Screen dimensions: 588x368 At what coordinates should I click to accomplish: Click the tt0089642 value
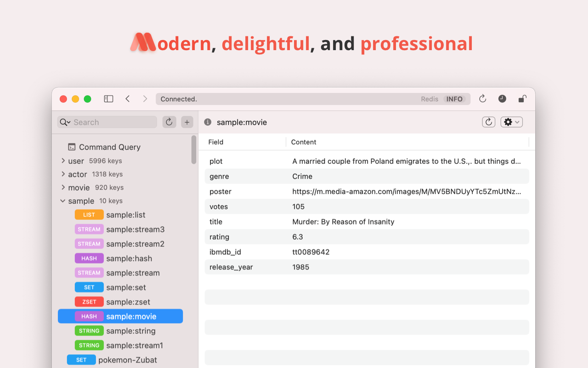311,253
